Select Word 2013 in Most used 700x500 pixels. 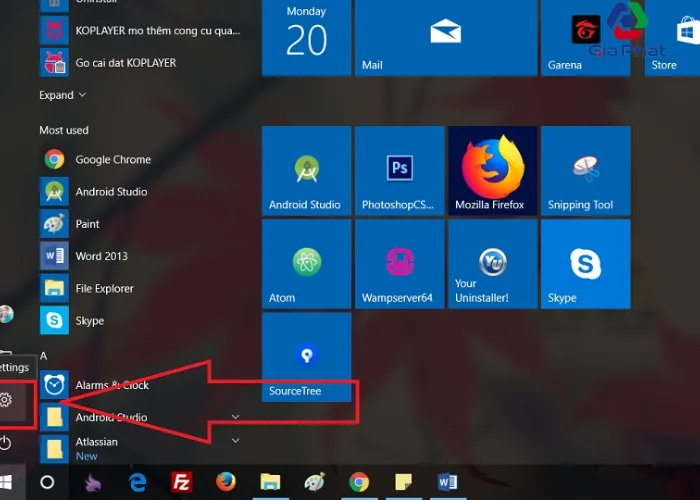101,256
